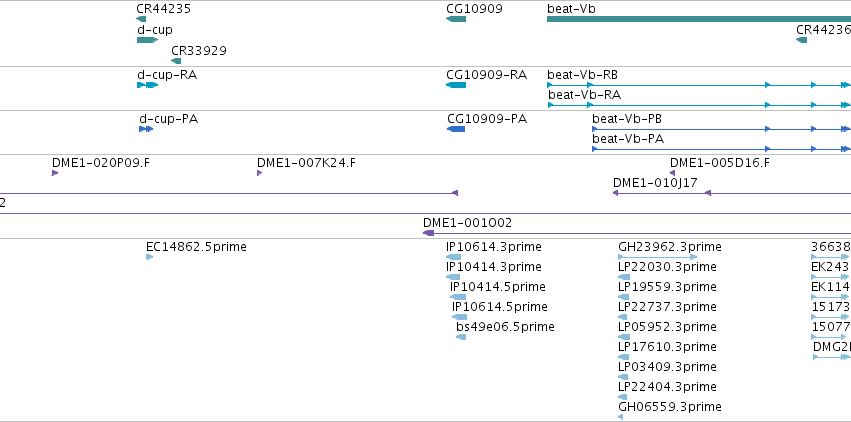
Task: Click the bs49e06.5prime EST arrow
Action: (x=461, y=337)
